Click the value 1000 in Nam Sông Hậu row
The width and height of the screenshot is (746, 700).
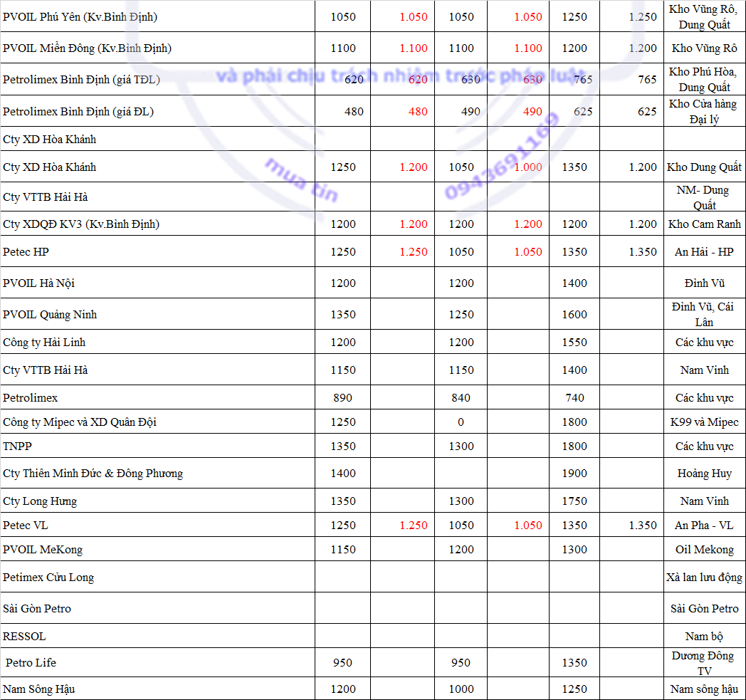pos(461,689)
